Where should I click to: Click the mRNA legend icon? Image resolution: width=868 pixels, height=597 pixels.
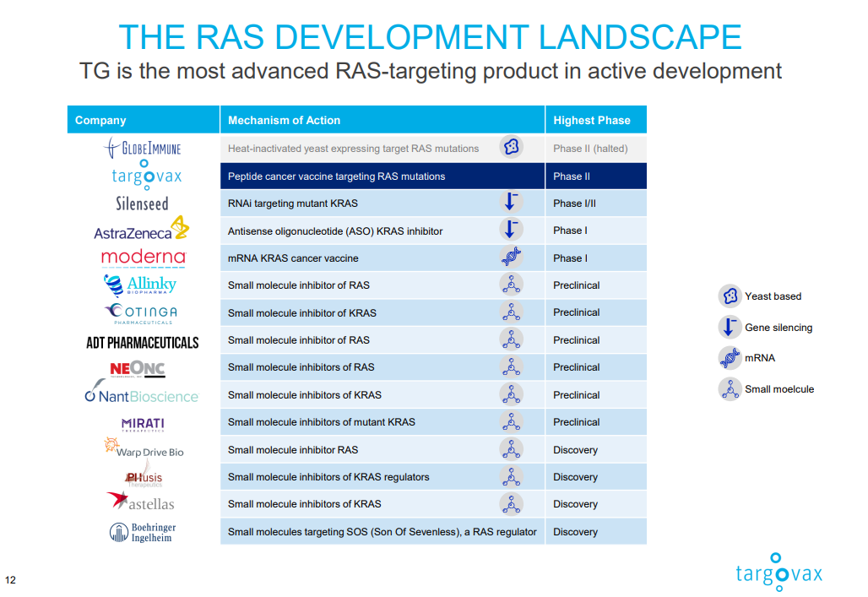(x=730, y=358)
